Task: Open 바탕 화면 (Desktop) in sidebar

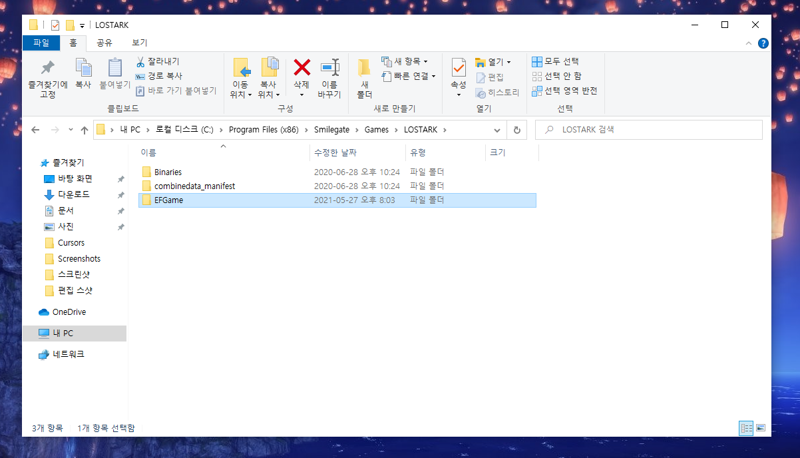Action: [74, 179]
